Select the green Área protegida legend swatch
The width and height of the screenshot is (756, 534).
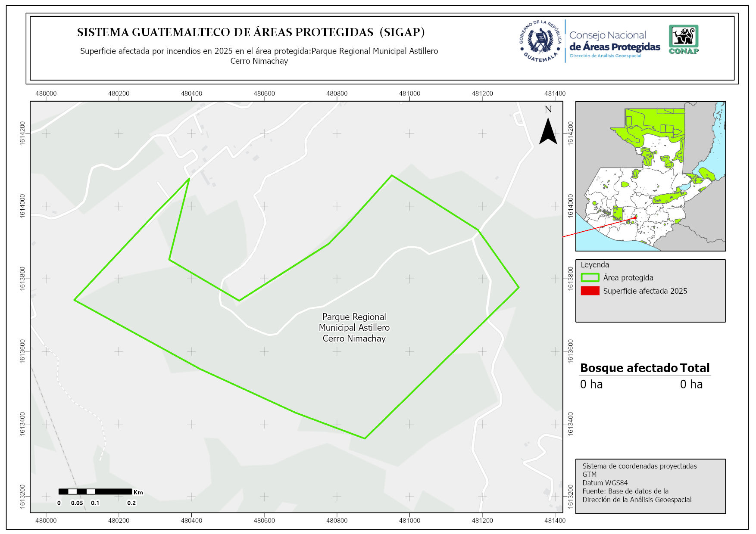pyautogui.click(x=590, y=278)
